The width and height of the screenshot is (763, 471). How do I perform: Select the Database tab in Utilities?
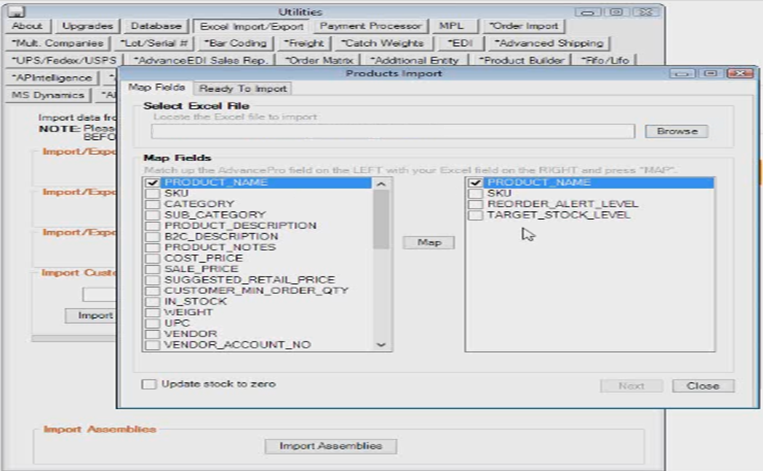click(x=157, y=26)
